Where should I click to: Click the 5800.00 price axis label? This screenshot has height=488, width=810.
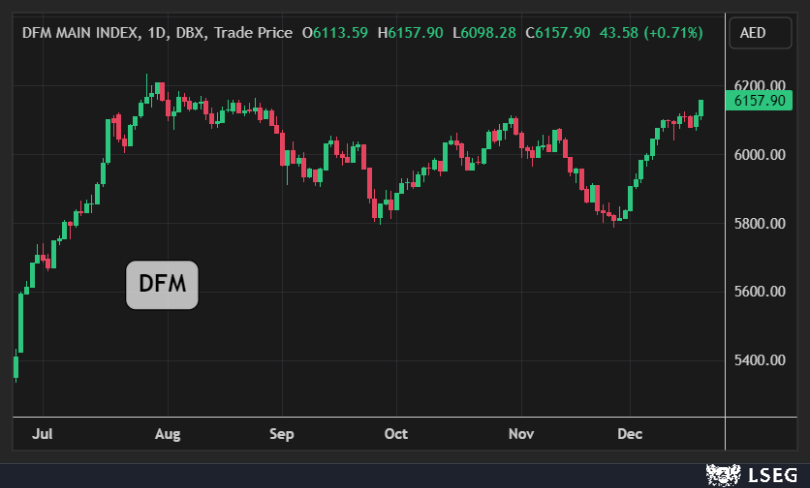point(759,223)
